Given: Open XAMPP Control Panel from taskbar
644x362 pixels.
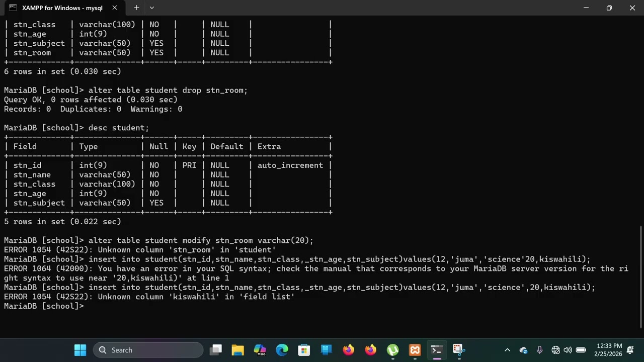Looking at the screenshot, I should point(415,350).
